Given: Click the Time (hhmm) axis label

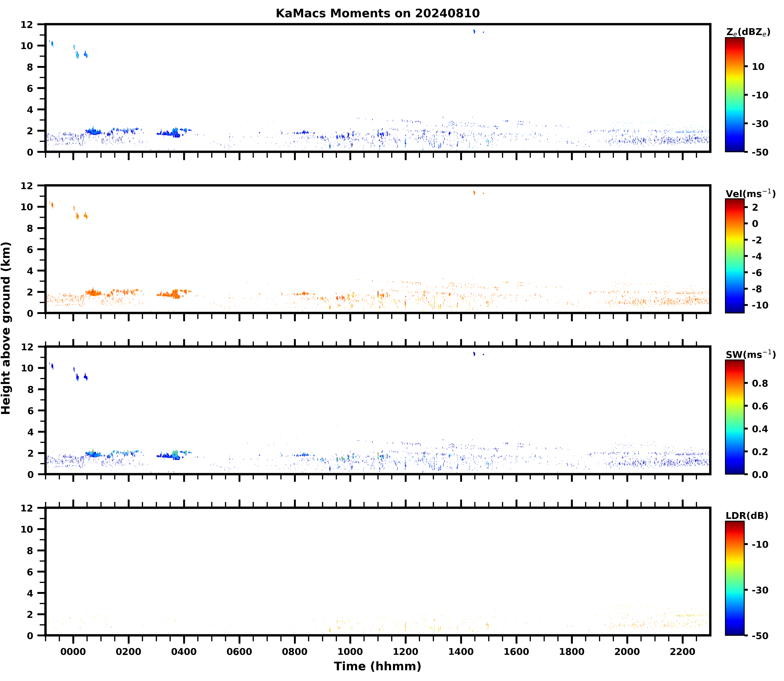Looking at the screenshot, I should 377,666.
